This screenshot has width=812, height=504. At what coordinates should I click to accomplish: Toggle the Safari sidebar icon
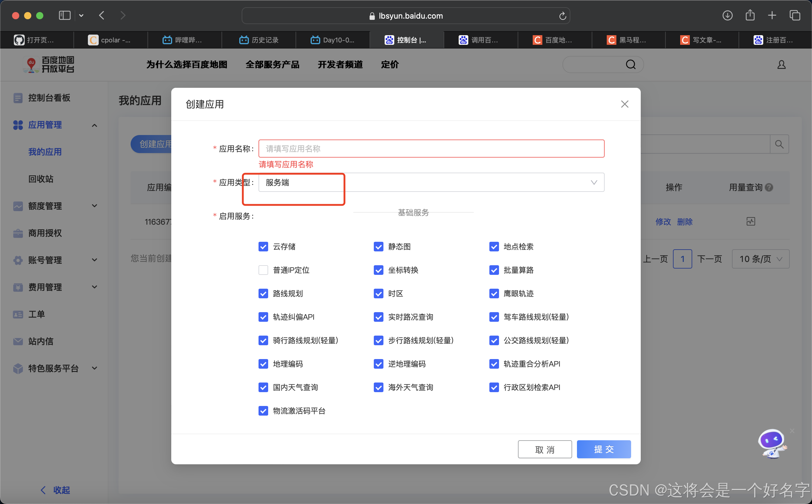[64, 15]
